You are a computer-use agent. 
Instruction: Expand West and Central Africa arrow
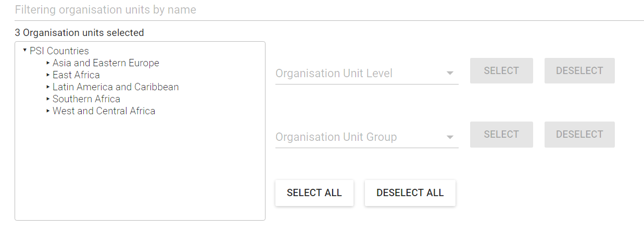point(48,111)
